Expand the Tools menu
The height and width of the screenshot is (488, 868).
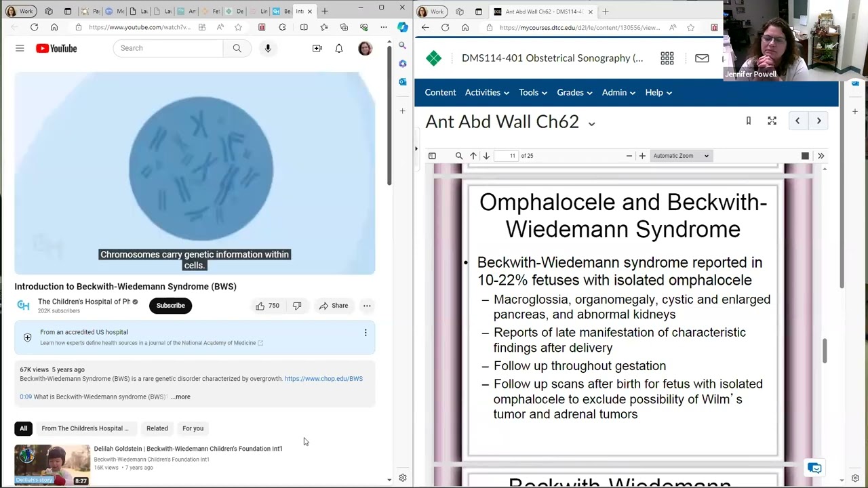coord(533,92)
